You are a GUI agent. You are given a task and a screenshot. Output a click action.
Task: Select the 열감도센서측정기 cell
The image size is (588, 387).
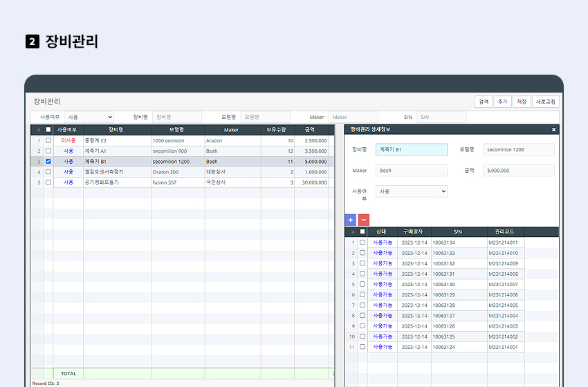click(117, 172)
